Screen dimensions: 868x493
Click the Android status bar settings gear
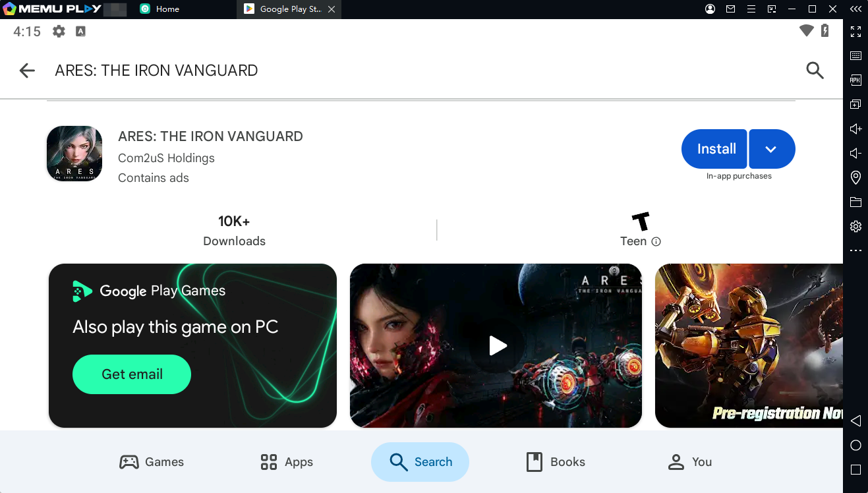(x=59, y=31)
